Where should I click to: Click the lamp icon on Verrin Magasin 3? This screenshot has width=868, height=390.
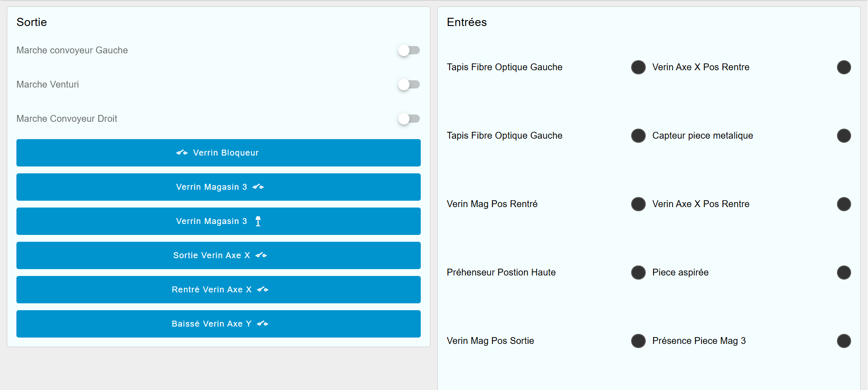click(x=258, y=221)
